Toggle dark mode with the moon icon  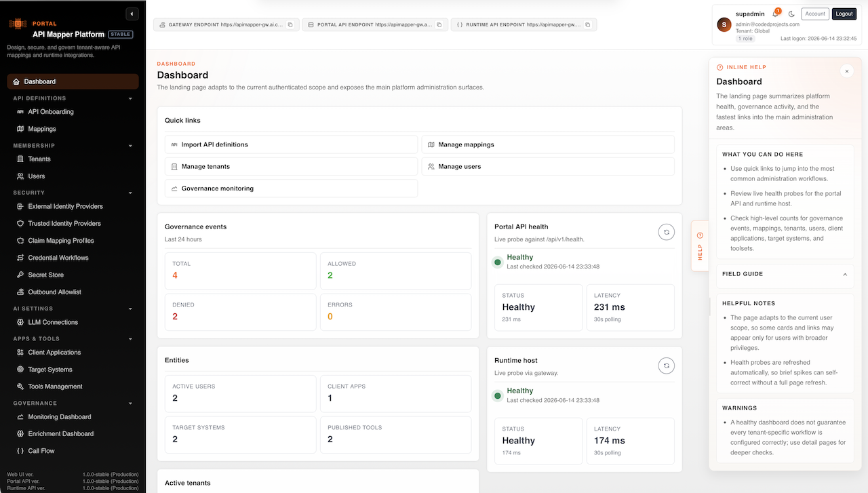pos(791,14)
